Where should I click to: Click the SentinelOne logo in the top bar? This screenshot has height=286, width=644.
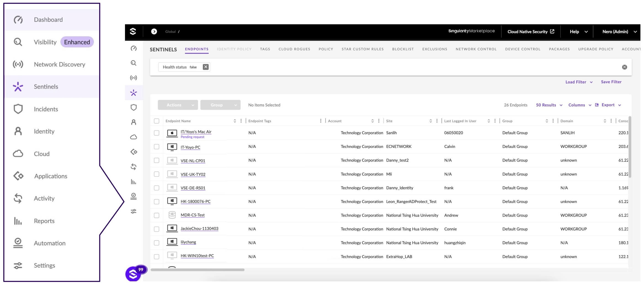click(133, 31)
